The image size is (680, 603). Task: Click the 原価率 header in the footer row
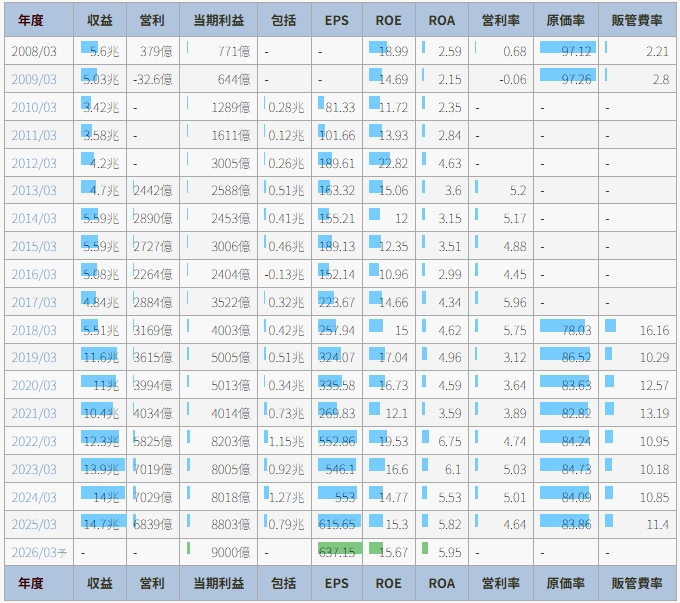pyautogui.click(x=567, y=583)
